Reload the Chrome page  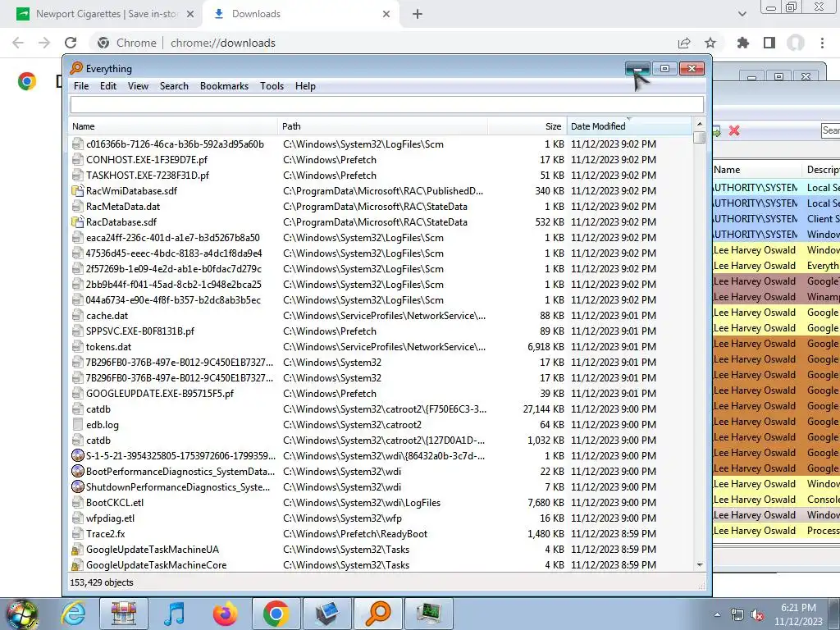[71, 43]
